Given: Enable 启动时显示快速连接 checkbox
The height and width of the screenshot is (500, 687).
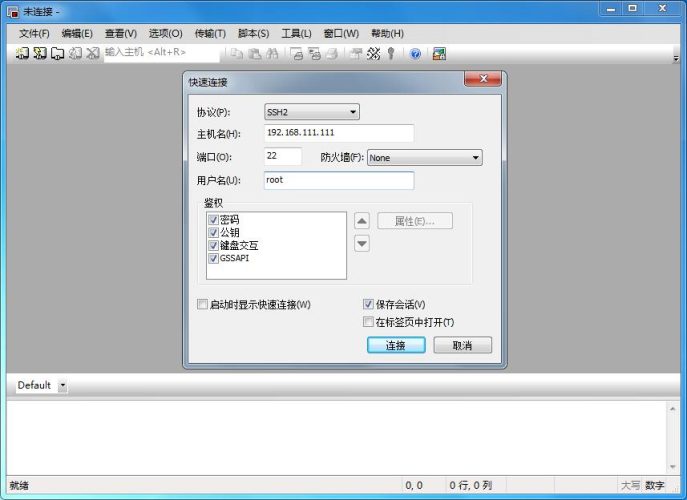Looking at the screenshot, I should tap(203, 304).
